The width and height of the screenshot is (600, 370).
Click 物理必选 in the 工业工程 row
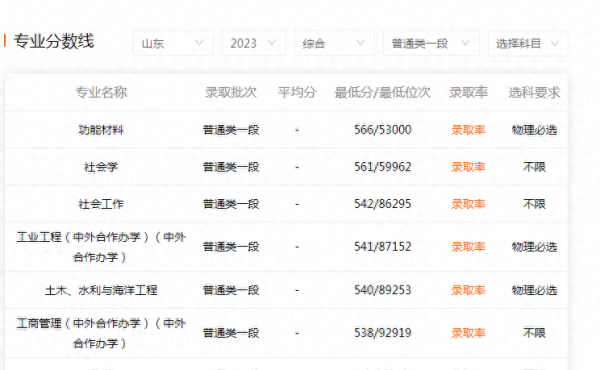(x=534, y=247)
